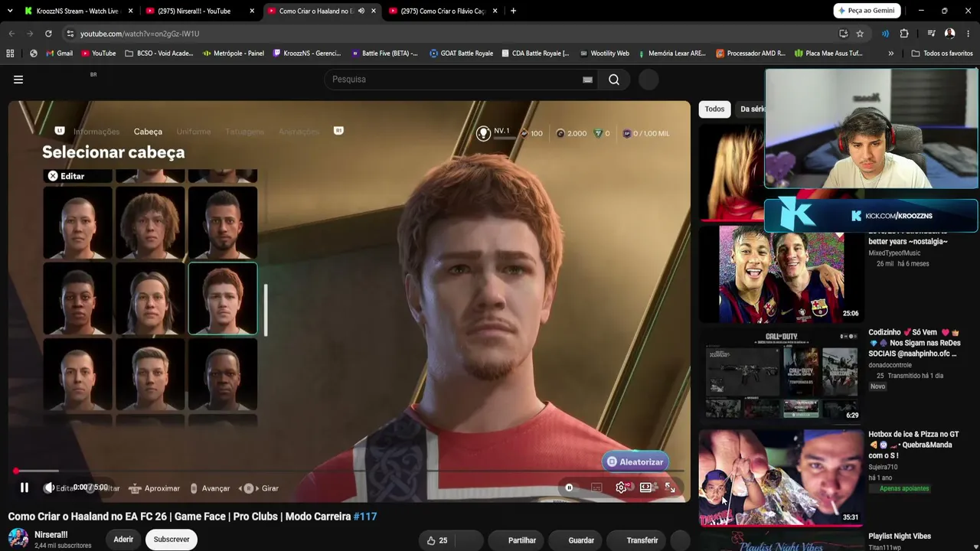The image size is (980, 551).
Task: Open the tab search dropdown arrow
Action: click(10, 11)
